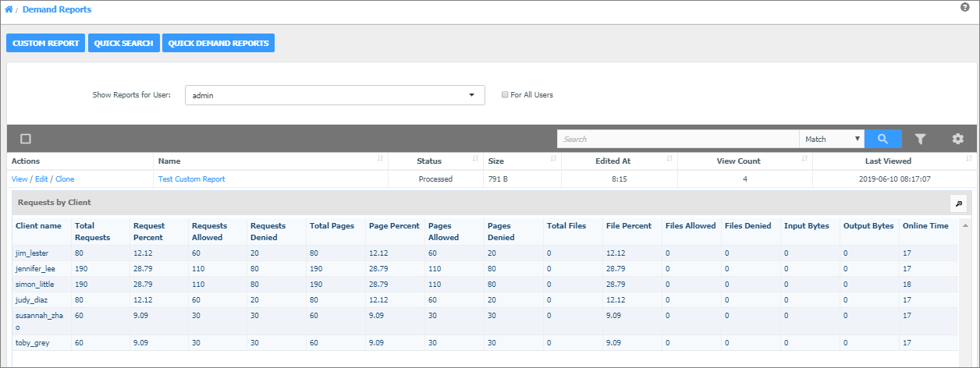Open the funnel filter icon
Image resolution: width=980 pixels, height=368 pixels.
(x=921, y=139)
